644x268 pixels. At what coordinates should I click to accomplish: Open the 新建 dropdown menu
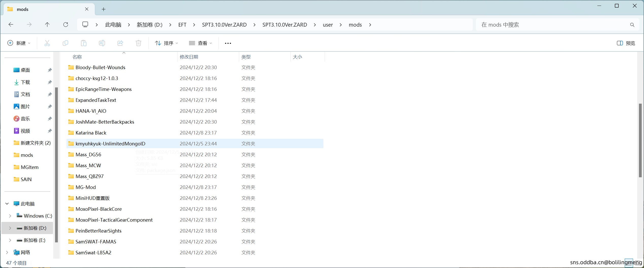coord(19,43)
